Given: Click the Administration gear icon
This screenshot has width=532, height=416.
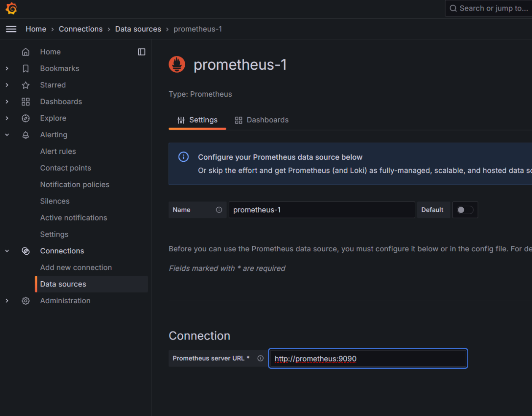Looking at the screenshot, I should coord(26,301).
